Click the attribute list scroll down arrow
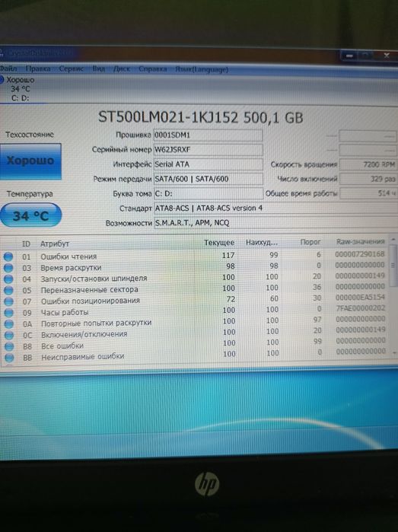Viewport: 398px width, 532px height. (x=394, y=353)
